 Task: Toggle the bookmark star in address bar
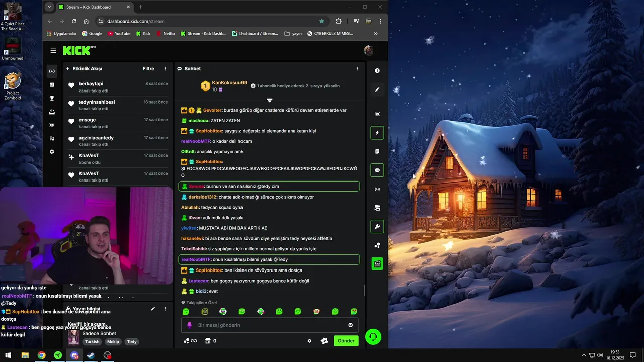coord(321,21)
